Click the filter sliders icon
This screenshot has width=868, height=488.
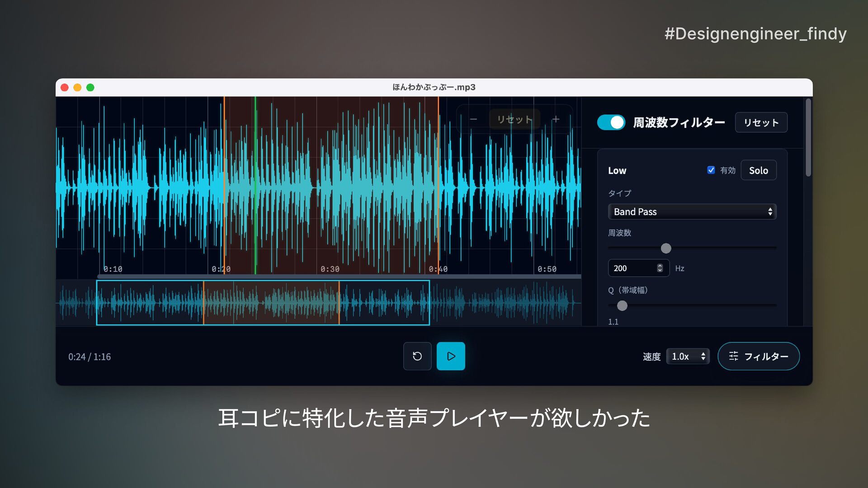click(733, 356)
